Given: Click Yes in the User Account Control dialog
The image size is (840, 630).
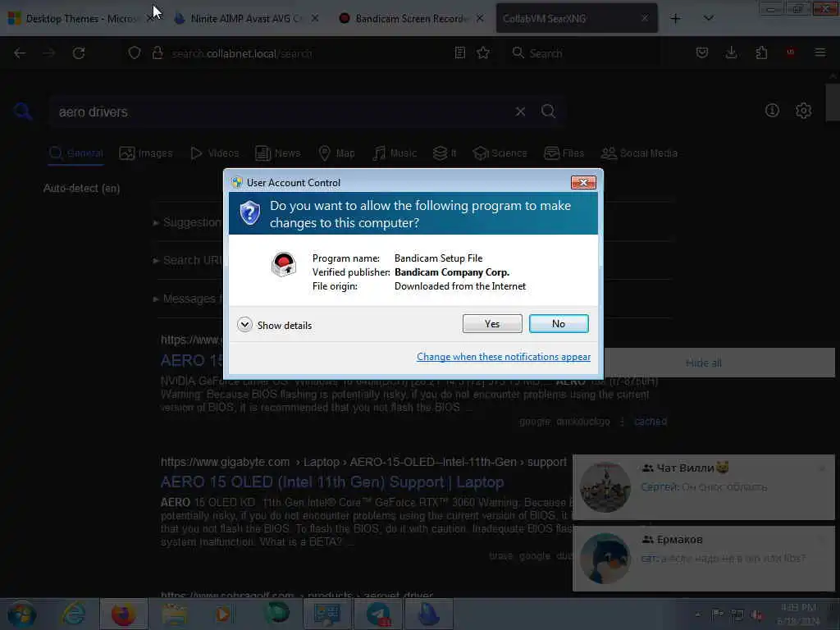Looking at the screenshot, I should 492,323.
